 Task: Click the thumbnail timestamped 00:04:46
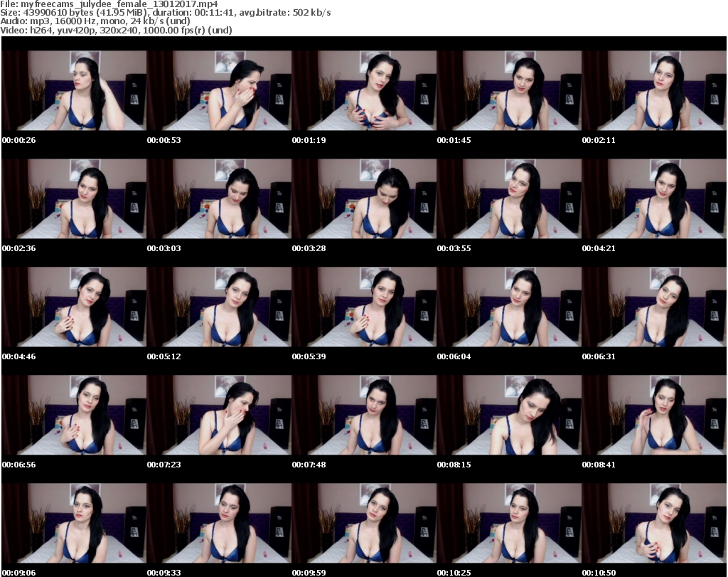[x=74, y=307]
